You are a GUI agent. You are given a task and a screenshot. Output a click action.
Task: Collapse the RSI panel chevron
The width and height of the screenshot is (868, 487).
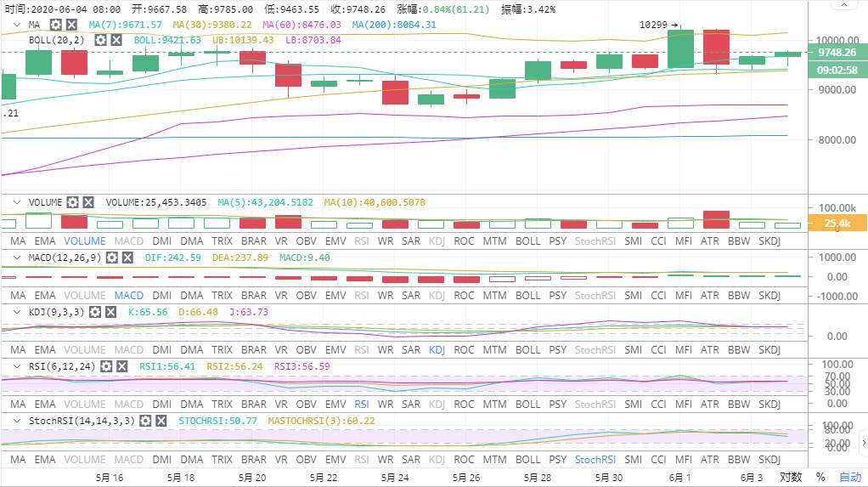click(x=17, y=367)
